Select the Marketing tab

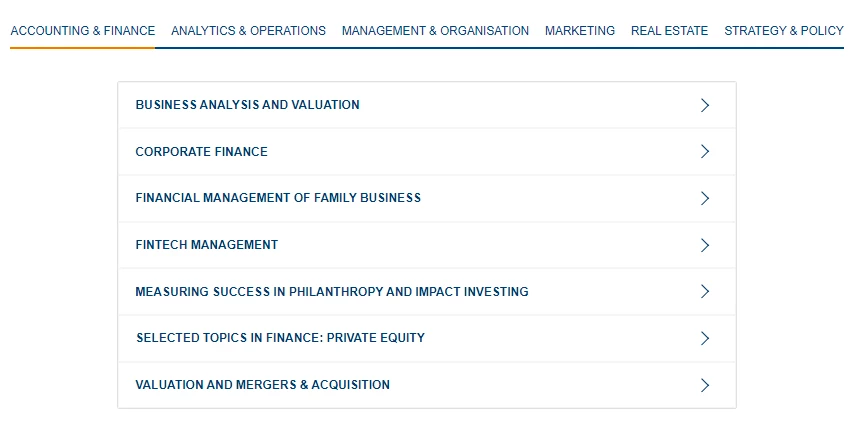tap(579, 31)
